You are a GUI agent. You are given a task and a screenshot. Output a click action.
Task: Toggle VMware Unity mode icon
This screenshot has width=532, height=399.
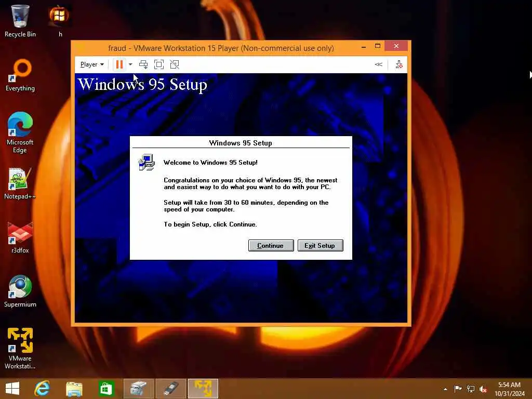(x=175, y=64)
